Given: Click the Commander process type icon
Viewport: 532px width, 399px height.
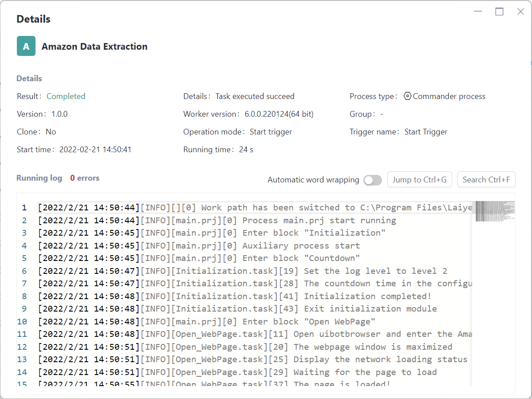Looking at the screenshot, I should [407, 96].
